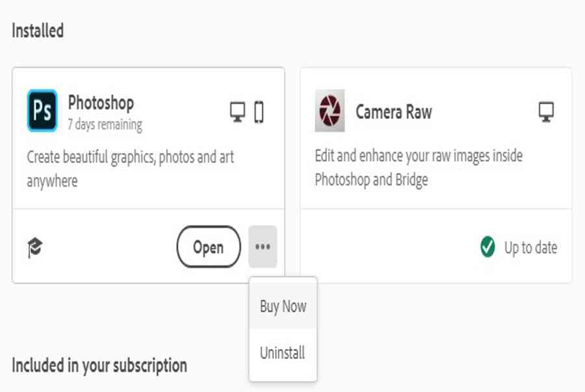Viewport: 585px width, 392px height.
Task: Click the Camera Raw aperture icon
Action: click(x=330, y=111)
